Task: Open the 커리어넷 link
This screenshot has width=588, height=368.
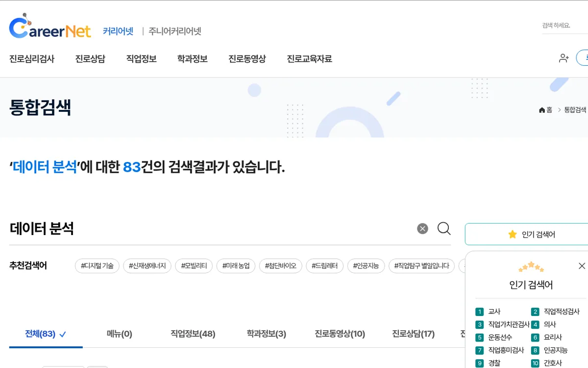Action: tap(118, 31)
